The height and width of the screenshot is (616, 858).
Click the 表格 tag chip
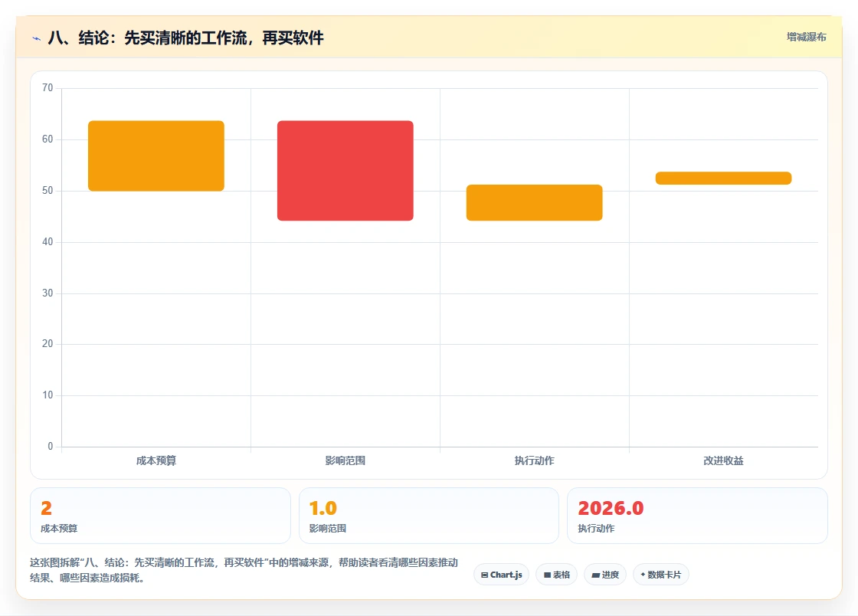pyautogui.click(x=556, y=575)
